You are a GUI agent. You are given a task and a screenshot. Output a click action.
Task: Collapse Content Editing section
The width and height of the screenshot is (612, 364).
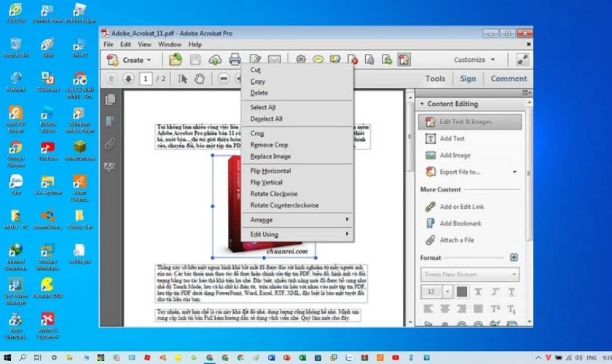click(422, 104)
